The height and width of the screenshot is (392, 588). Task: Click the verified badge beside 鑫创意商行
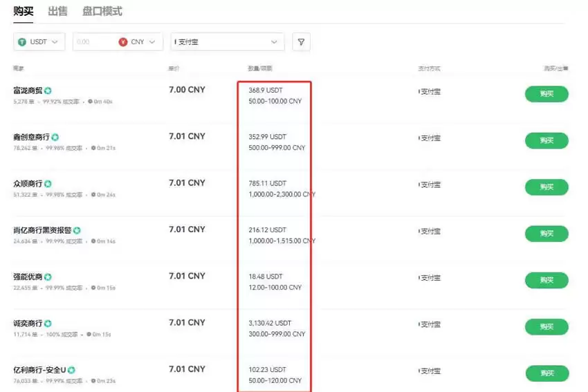click(x=55, y=137)
